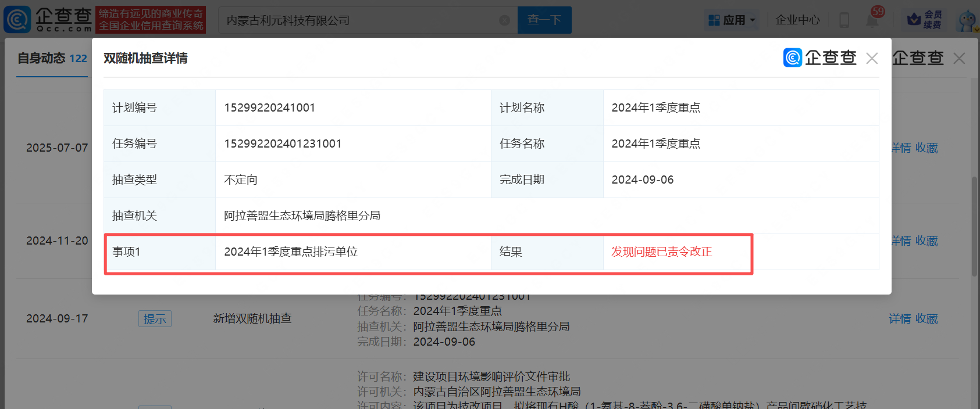Click the task number 152992202401231001 in the dialog

(x=283, y=143)
